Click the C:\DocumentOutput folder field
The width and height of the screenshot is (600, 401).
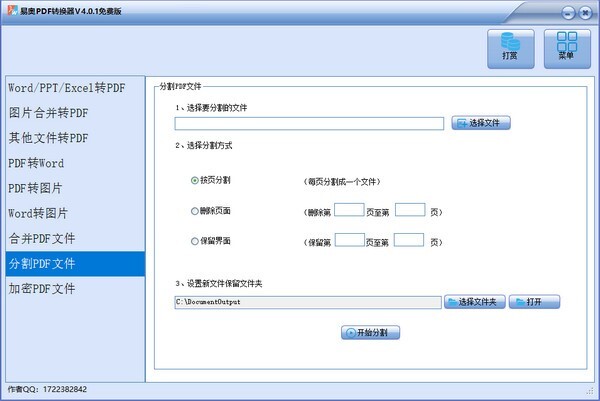click(x=308, y=302)
